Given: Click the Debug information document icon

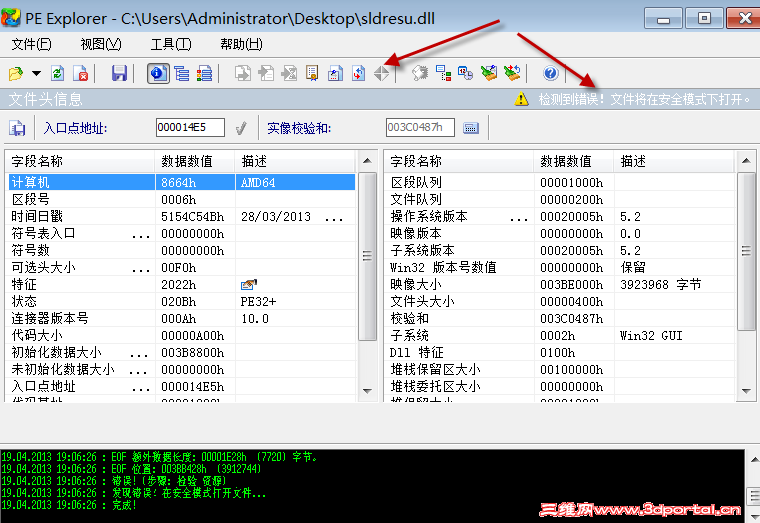Looking at the screenshot, I should point(335,74).
